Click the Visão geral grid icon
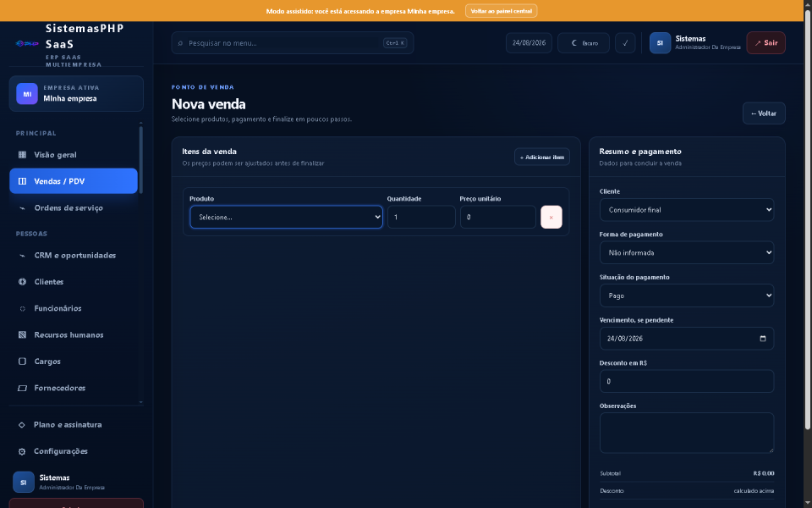This screenshot has height=508, width=812. 22,154
